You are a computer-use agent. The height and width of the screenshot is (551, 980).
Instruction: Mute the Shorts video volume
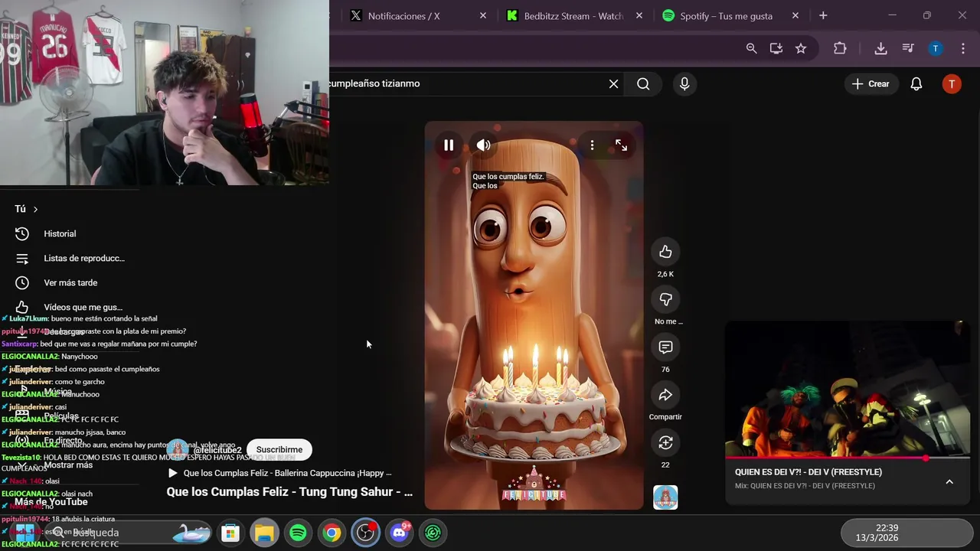(x=483, y=145)
